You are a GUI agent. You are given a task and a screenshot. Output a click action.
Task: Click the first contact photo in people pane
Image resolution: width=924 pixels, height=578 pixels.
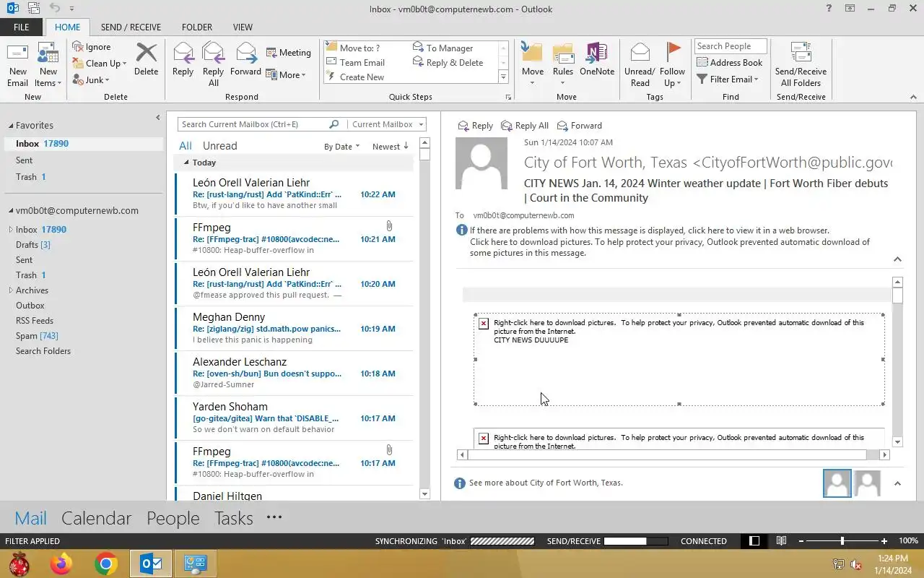pyautogui.click(x=837, y=483)
